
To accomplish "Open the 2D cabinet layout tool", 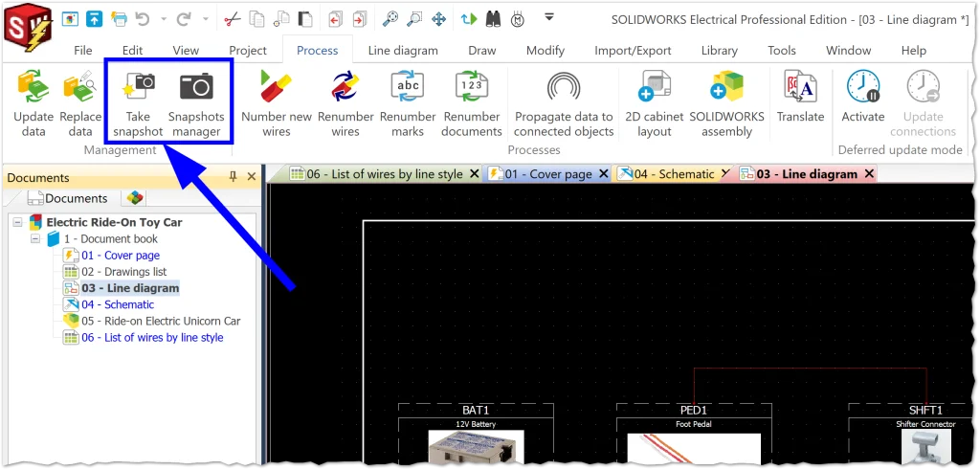I will pos(654,88).
